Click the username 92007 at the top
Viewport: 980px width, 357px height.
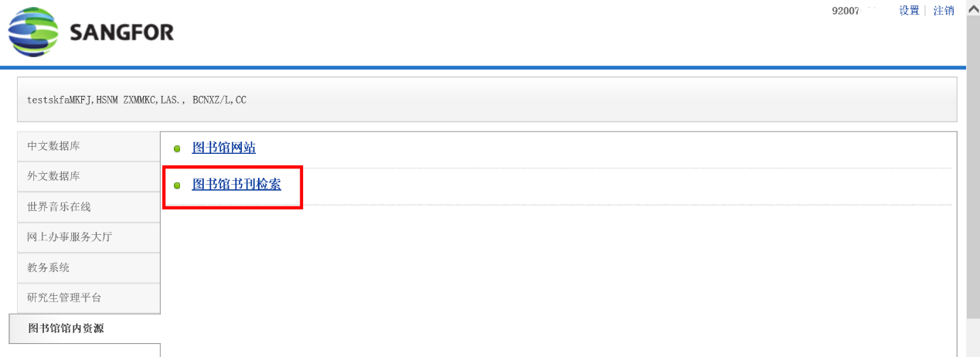(846, 11)
